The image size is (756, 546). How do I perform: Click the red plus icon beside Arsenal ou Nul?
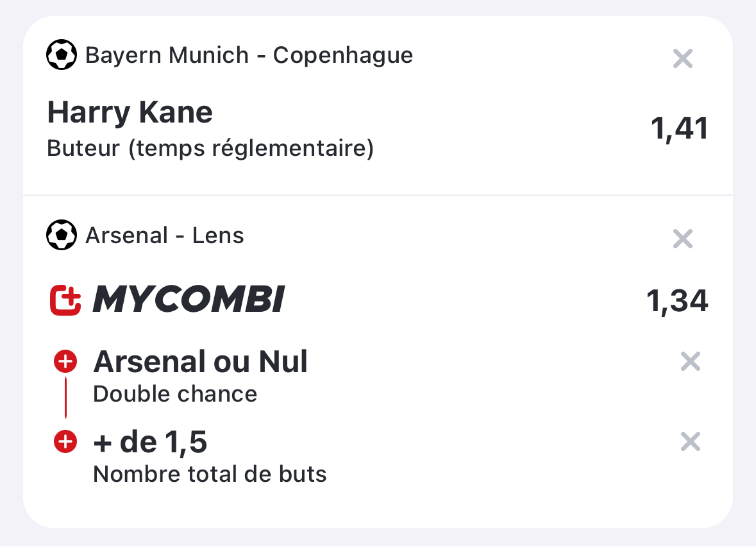(x=65, y=361)
